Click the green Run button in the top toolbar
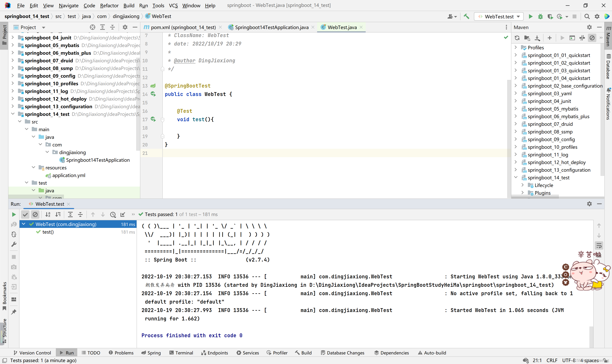Screen dimensions: 612x364 coord(531,16)
